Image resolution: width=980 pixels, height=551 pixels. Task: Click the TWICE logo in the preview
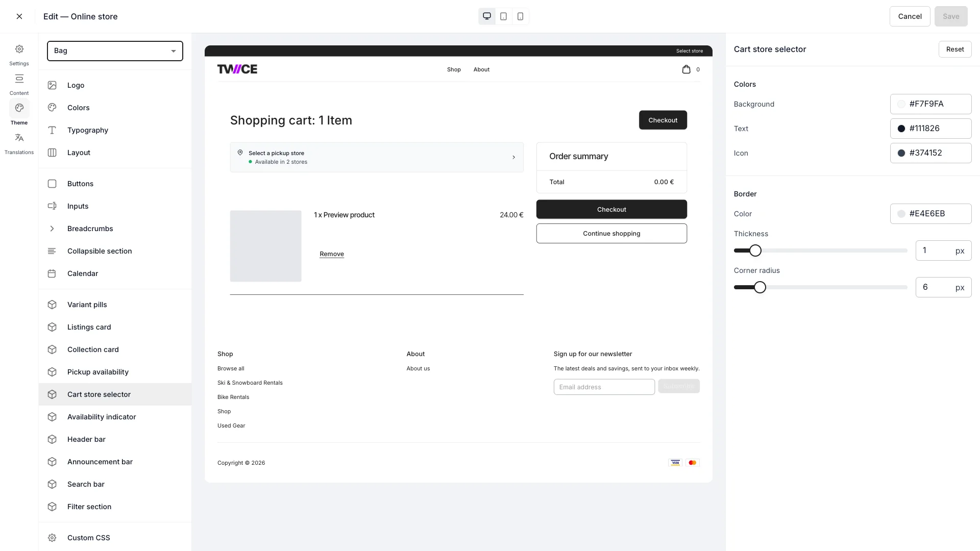pos(237,69)
